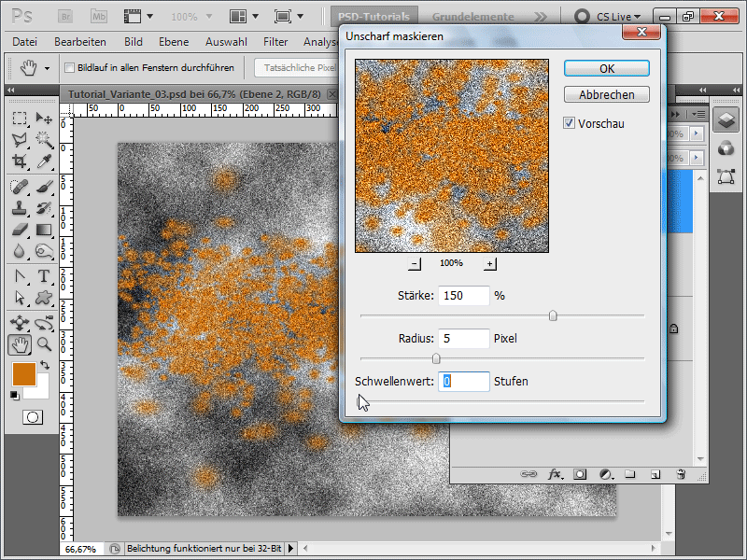
Task: Switch to PSD-Tutorials workspace
Action: point(374,17)
